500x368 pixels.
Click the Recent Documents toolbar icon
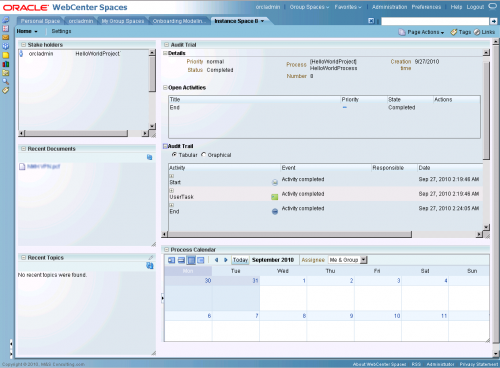pyautogui.click(x=150, y=157)
